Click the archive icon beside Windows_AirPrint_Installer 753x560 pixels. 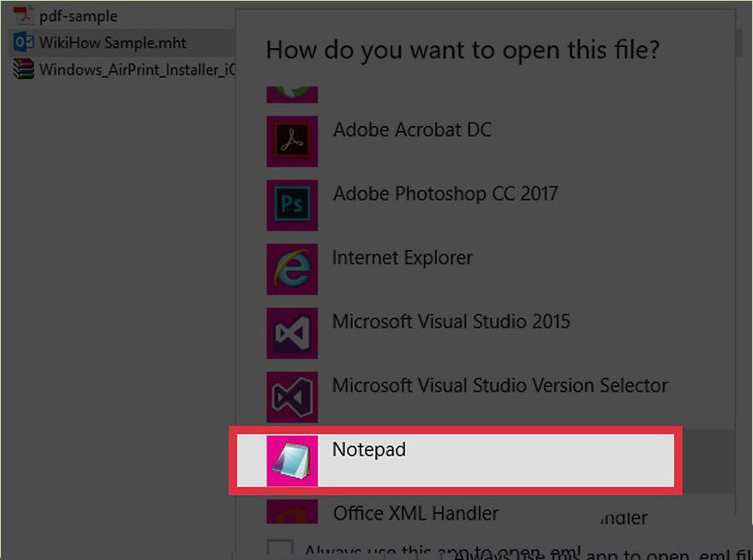coord(23,69)
